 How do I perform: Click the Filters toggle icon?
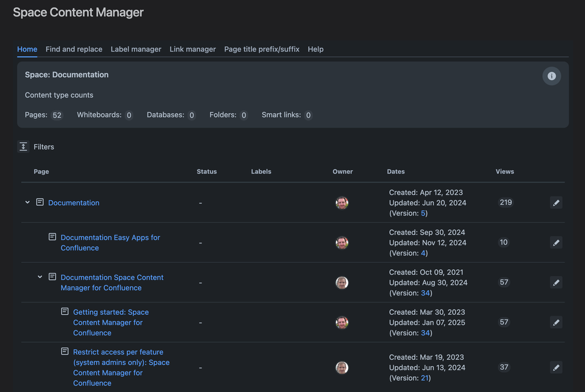click(23, 146)
